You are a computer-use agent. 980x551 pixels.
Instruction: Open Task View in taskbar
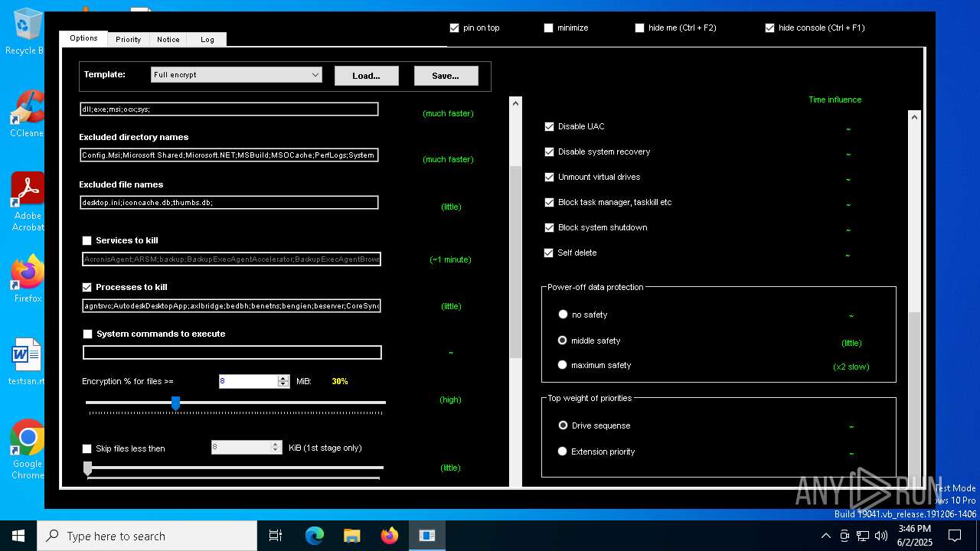point(276,536)
